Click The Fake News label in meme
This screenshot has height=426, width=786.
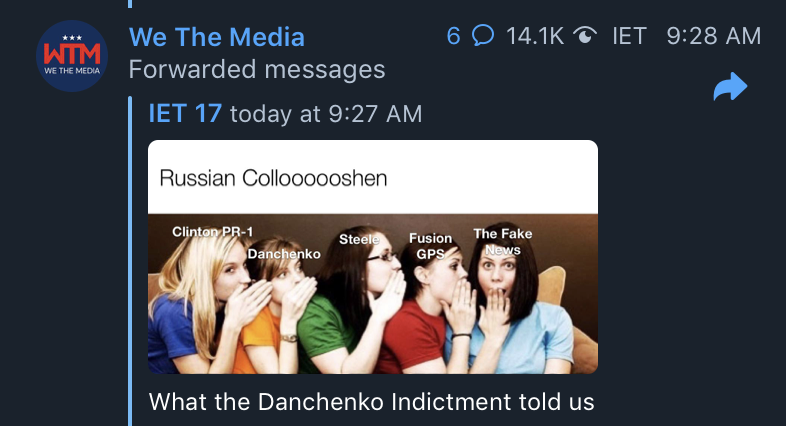click(x=503, y=242)
